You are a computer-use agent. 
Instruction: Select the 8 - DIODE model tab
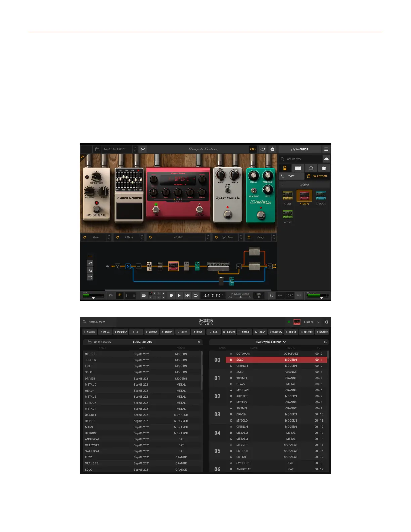tap(198, 332)
